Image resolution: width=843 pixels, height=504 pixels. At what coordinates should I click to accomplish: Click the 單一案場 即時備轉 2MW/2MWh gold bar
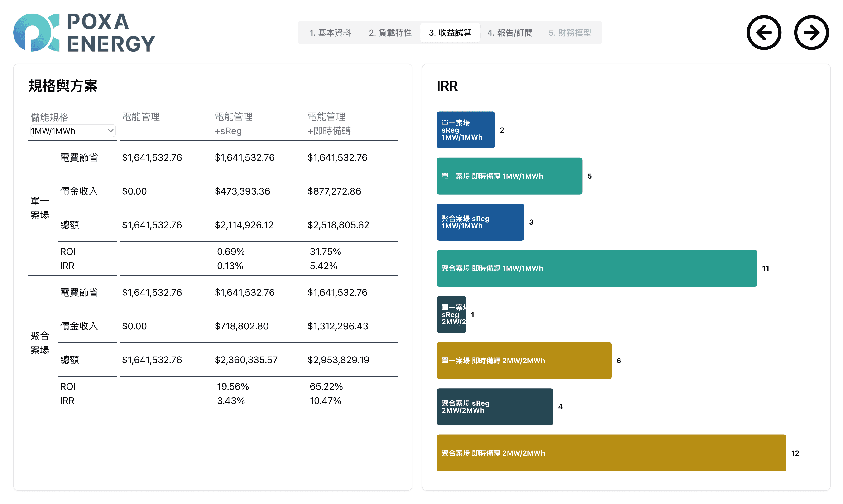point(524,361)
